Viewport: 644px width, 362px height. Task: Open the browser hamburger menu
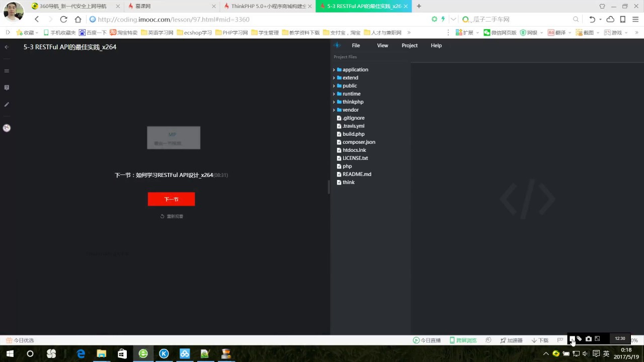[x=635, y=19]
